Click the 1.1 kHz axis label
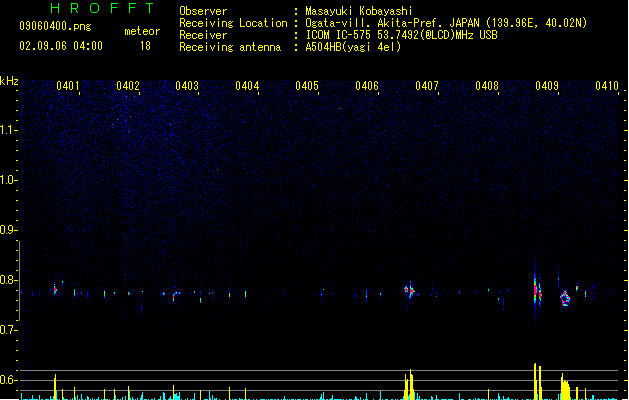The height and width of the screenshot is (400, 629). pos(9,130)
